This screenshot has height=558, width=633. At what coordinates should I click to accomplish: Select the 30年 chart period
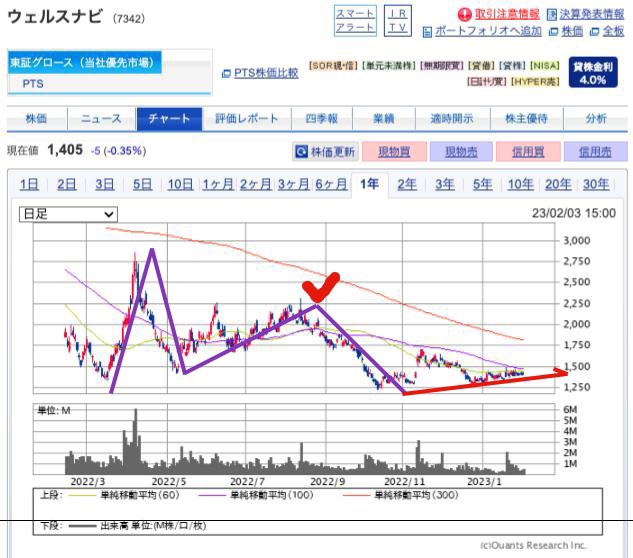pyautogui.click(x=596, y=185)
